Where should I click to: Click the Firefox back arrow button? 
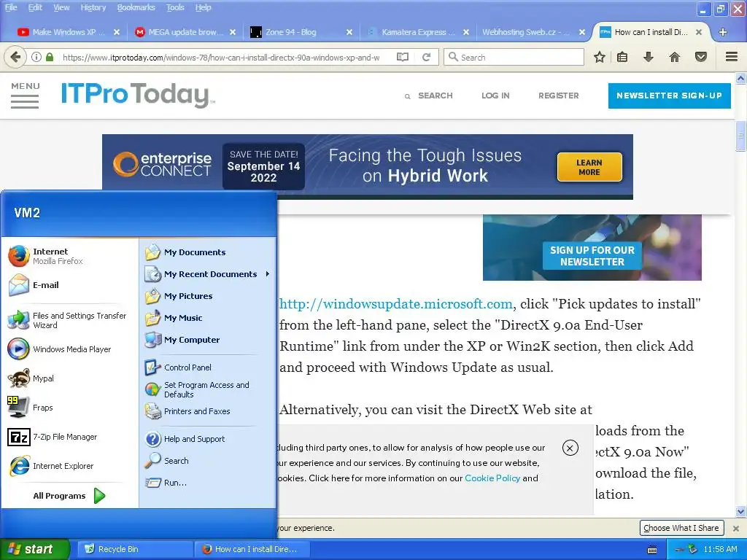[15, 57]
